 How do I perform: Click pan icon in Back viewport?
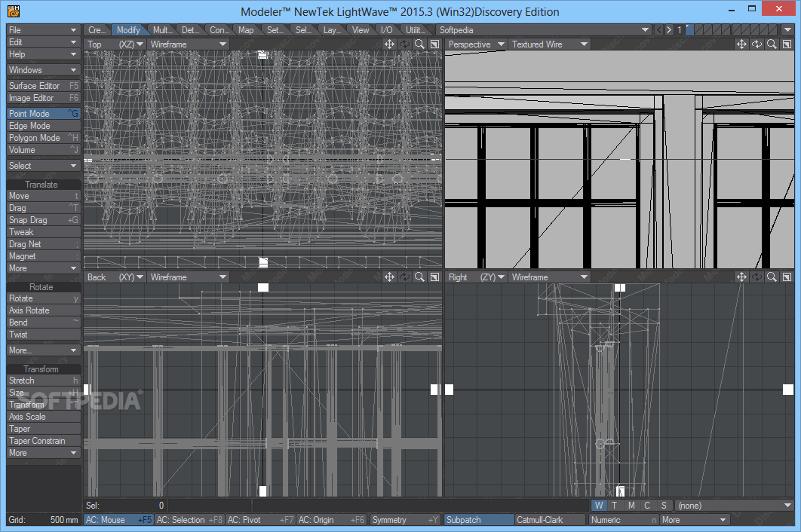(x=389, y=277)
